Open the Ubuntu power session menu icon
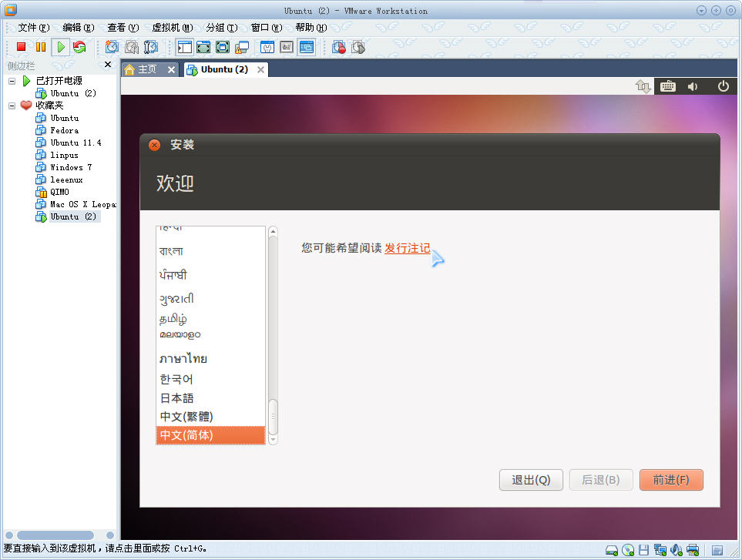The width and height of the screenshot is (742, 560). 723,86
